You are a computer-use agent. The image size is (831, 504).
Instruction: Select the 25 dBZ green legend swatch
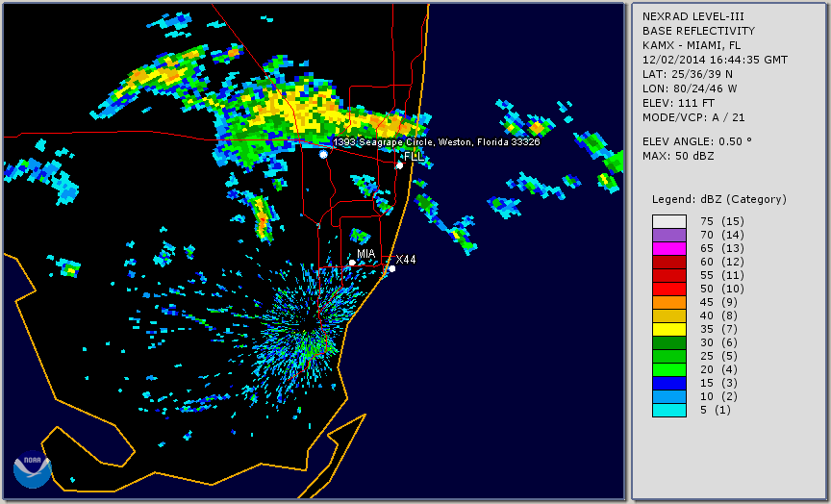(669, 356)
